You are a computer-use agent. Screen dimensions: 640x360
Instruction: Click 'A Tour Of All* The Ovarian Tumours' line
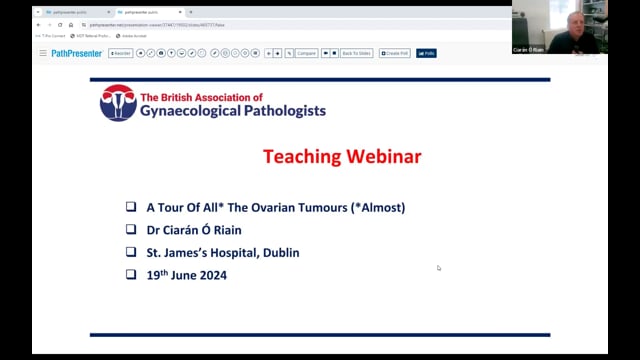276,207
